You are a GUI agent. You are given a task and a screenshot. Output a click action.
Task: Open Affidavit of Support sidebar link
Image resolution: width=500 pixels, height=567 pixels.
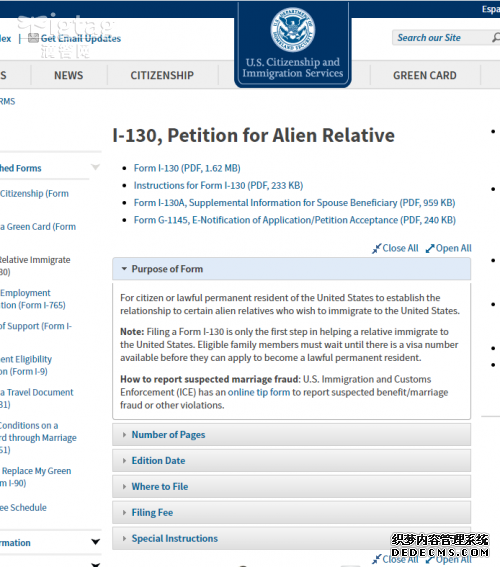[36, 327]
